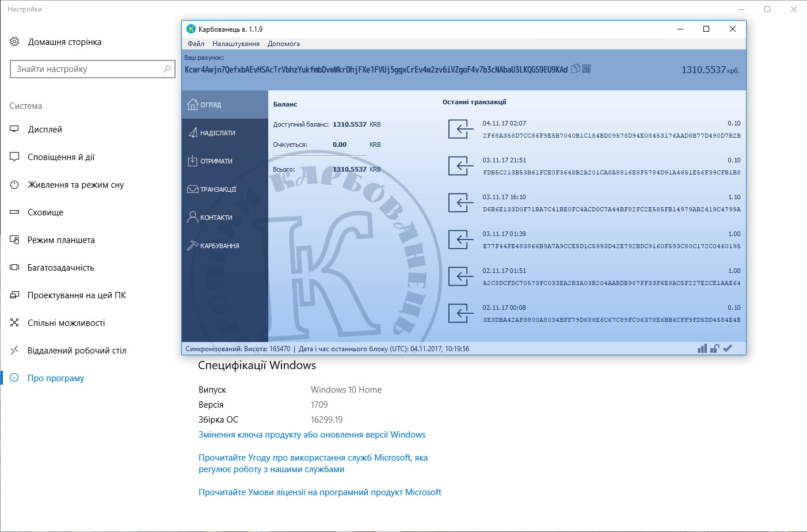Click the Очікується value 0.00

[x=340, y=145]
